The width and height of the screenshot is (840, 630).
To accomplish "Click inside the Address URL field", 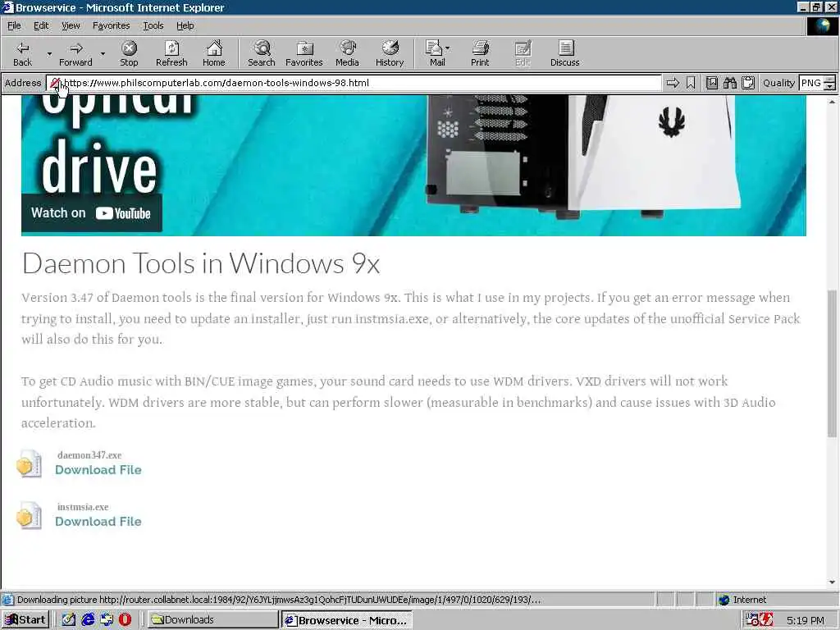I will 354,83.
